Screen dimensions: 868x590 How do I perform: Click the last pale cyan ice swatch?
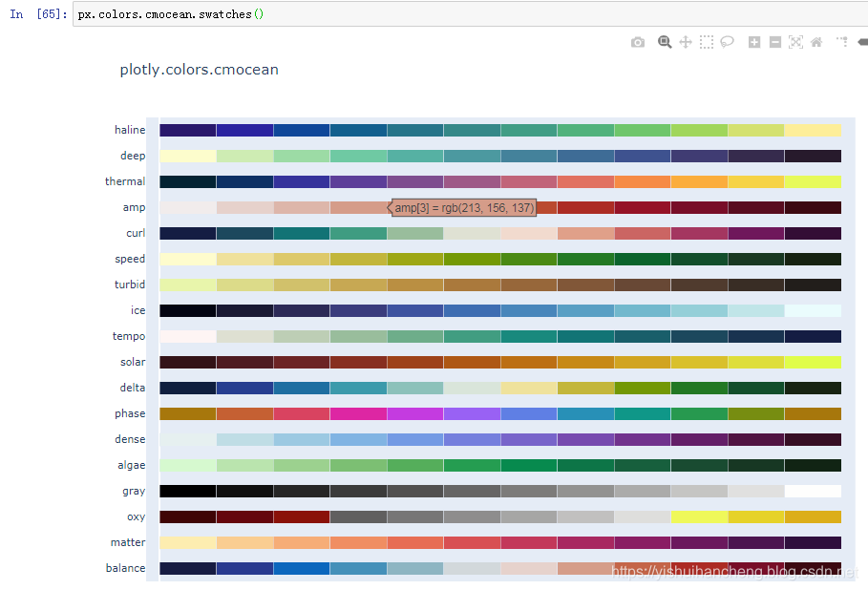(813, 310)
